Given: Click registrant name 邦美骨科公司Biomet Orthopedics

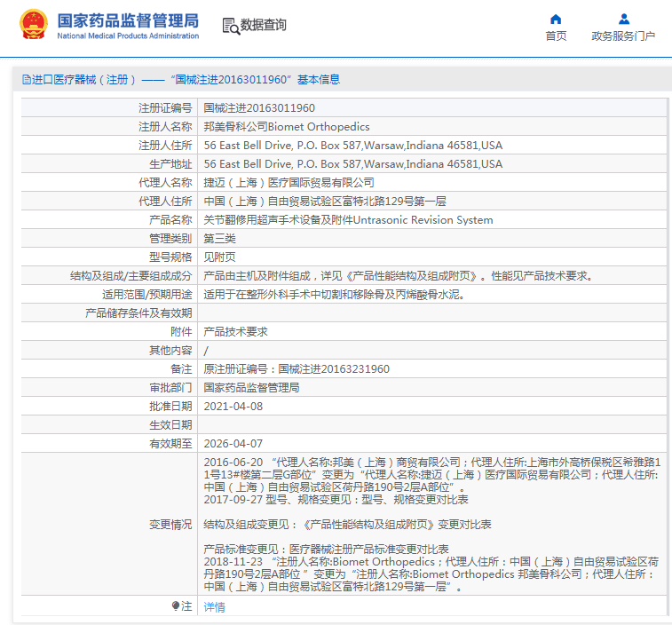Looking at the screenshot, I should 287,127.
